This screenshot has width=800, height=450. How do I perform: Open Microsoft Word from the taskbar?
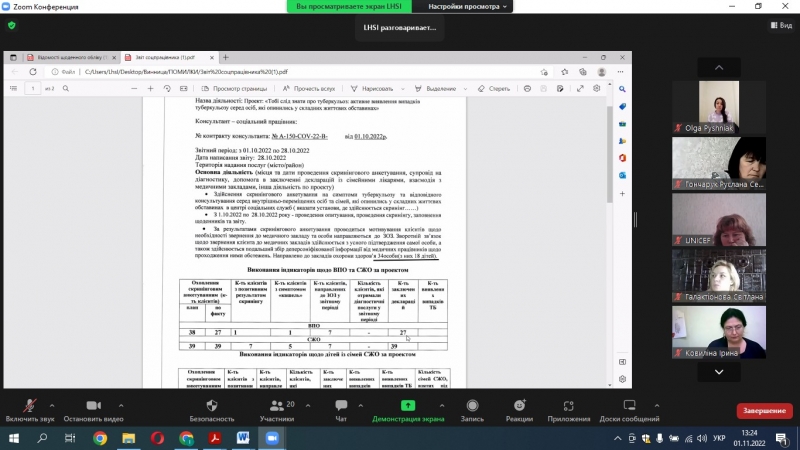click(243, 438)
